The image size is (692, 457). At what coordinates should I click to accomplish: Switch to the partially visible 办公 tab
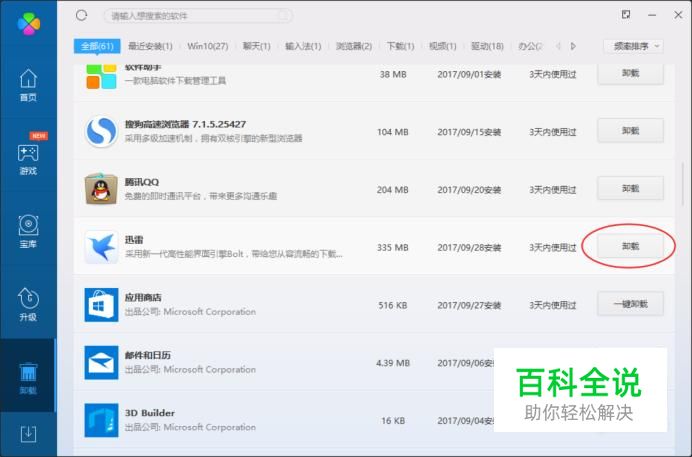[530, 46]
